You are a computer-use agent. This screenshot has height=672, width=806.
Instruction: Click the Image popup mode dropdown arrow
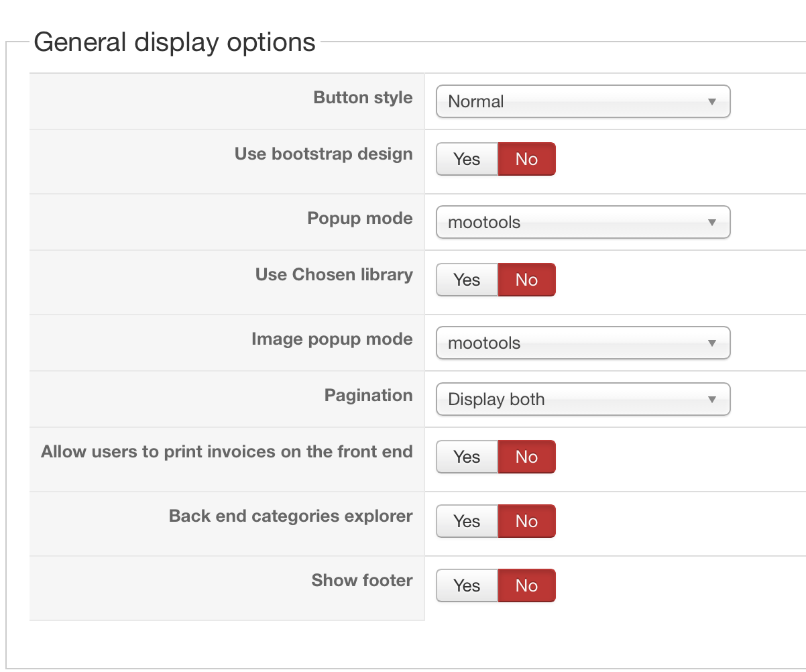click(x=712, y=343)
